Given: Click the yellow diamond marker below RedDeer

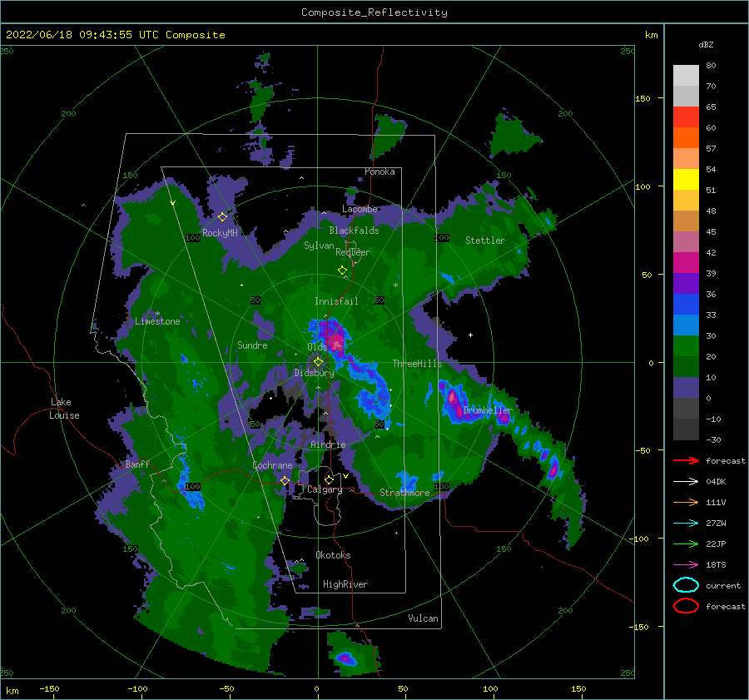Looking at the screenshot, I should [343, 270].
